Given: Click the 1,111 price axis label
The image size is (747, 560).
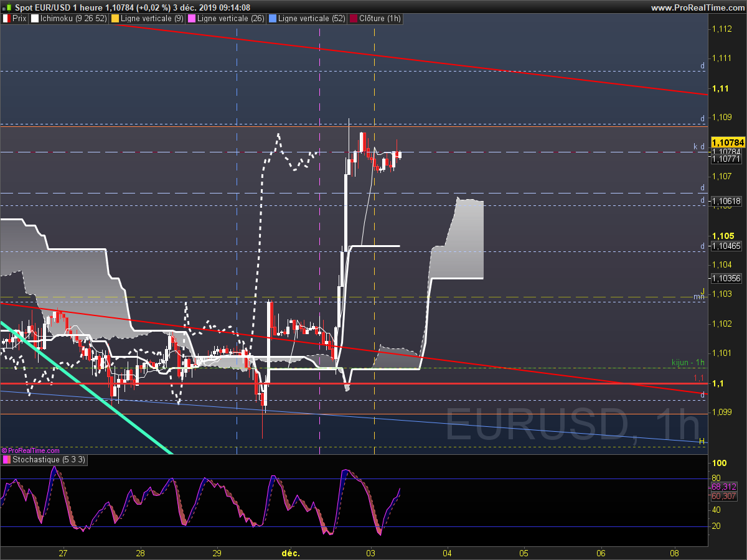Looking at the screenshot, I should point(722,58).
